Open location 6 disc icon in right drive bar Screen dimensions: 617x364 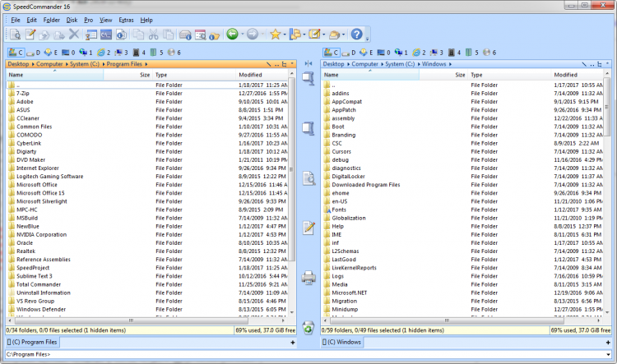(x=489, y=53)
